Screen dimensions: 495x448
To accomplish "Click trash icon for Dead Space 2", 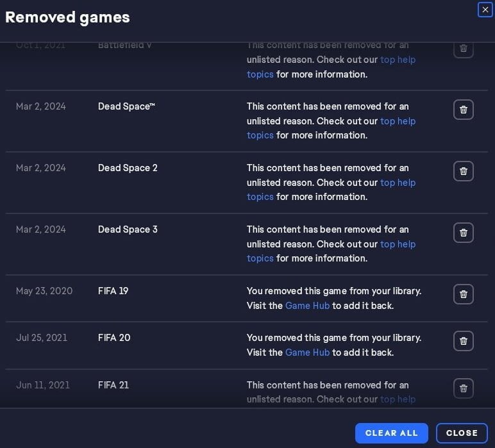I will (463, 171).
